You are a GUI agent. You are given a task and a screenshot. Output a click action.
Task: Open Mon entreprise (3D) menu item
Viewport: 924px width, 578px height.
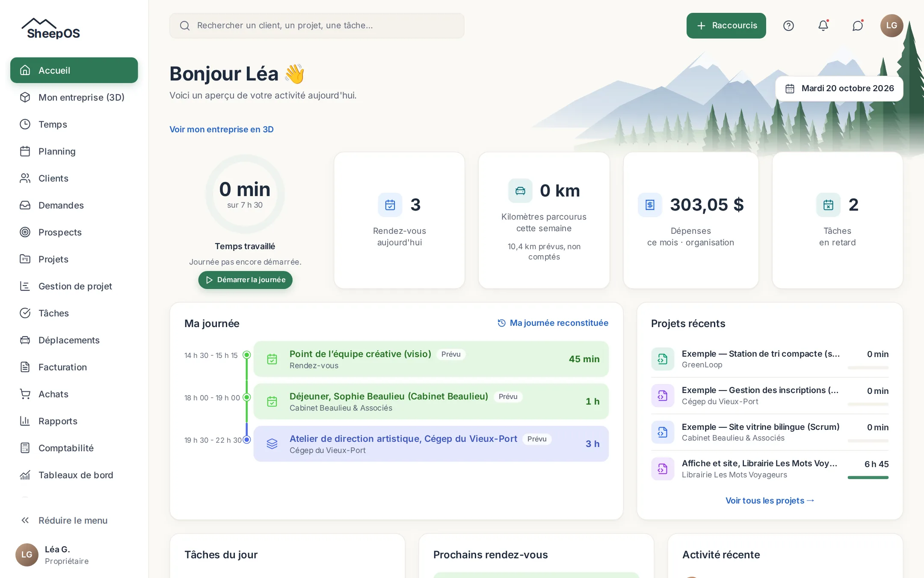(x=74, y=97)
